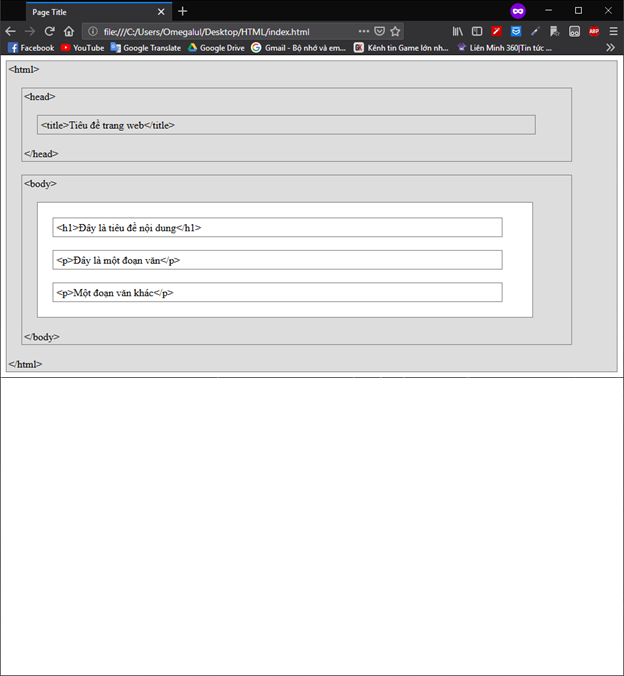Expand the bookmarks overflow chevron
Viewport: 624px width, 676px height.
[610, 47]
